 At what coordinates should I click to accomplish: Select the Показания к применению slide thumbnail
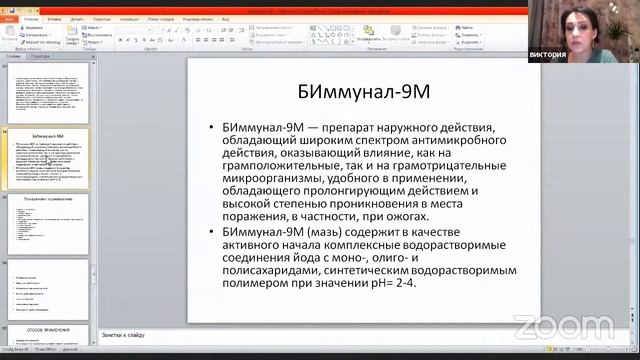[x=48, y=224]
